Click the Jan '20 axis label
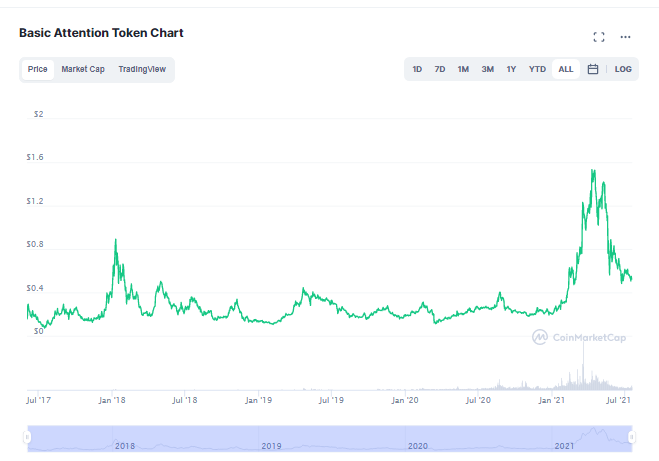 click(x=405, y=400)
